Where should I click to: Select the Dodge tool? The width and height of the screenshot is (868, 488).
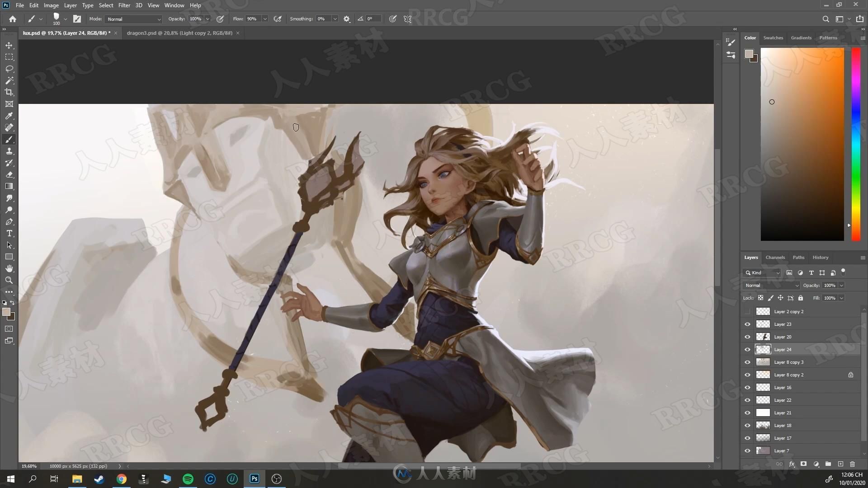tap(9, 210)
